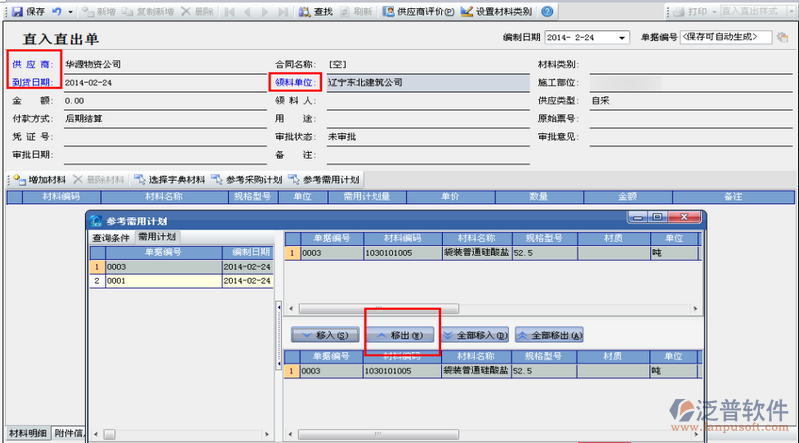Click 参考采购计划 button
799x443 pixels.
pyautogui.click(x=247, y=179)
